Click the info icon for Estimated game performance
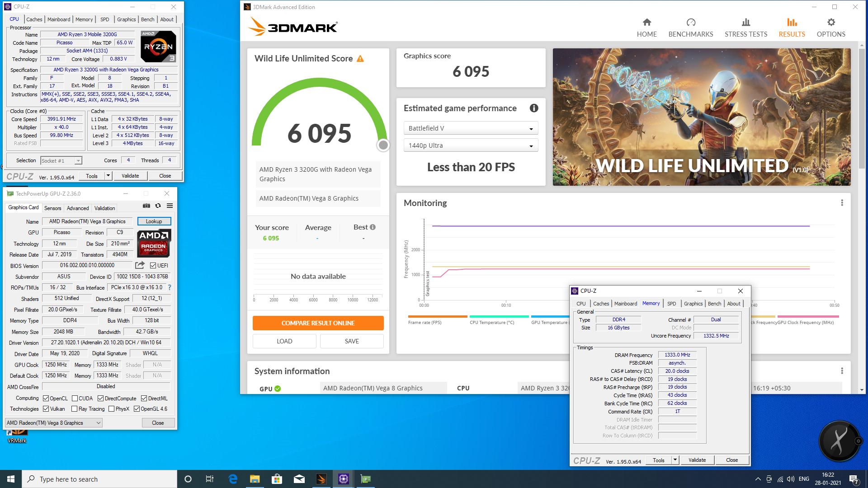Image resolution: width=868 pixels, height=488 pixels. tap(534, 108)
